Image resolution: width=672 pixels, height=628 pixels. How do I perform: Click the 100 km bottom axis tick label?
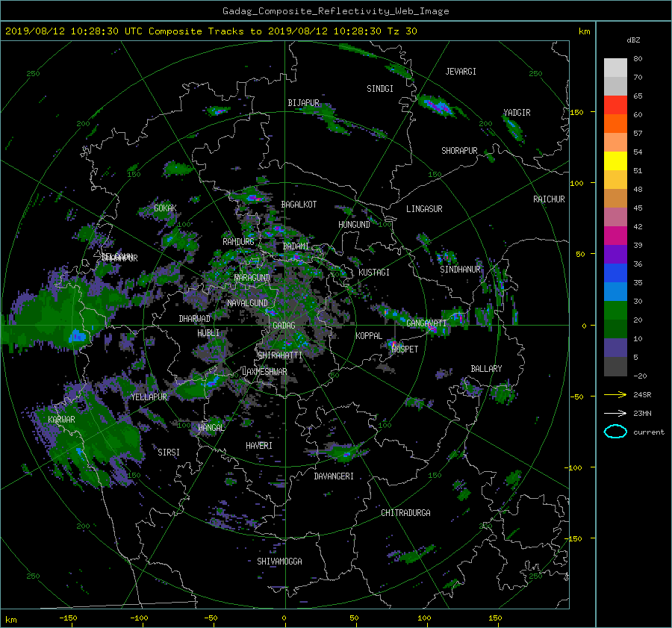(x=424, y=618)
